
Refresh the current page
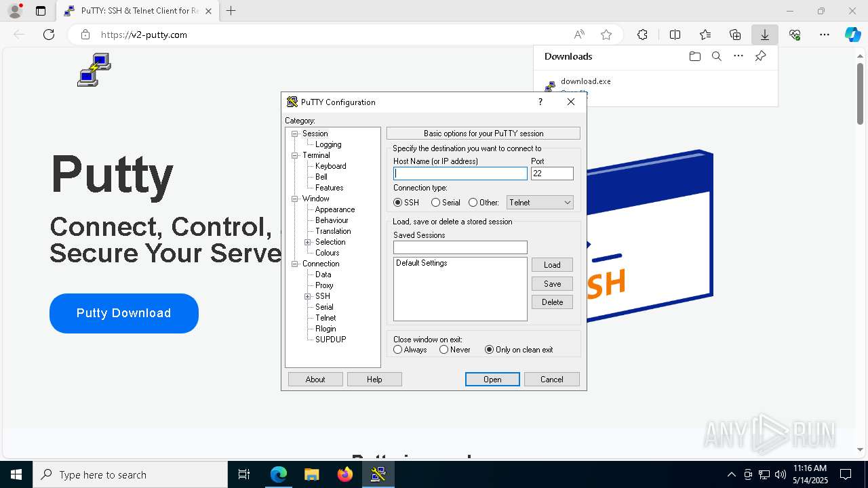[x=49, y=35]
